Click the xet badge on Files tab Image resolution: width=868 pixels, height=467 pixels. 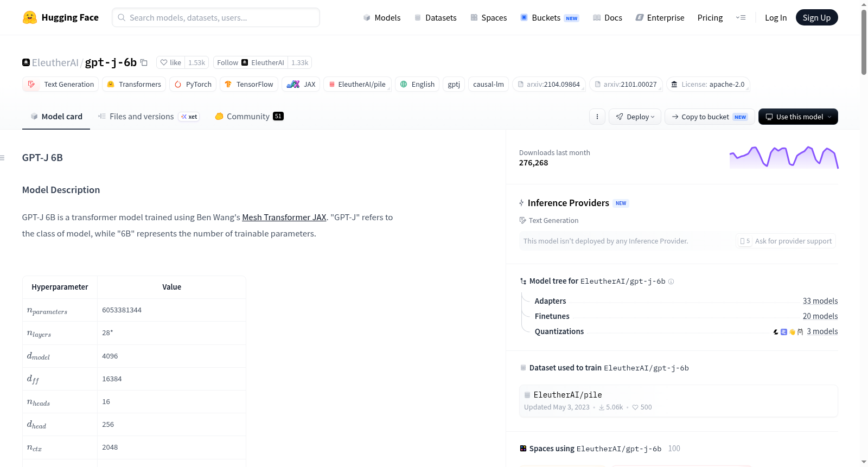click(189, 117)
